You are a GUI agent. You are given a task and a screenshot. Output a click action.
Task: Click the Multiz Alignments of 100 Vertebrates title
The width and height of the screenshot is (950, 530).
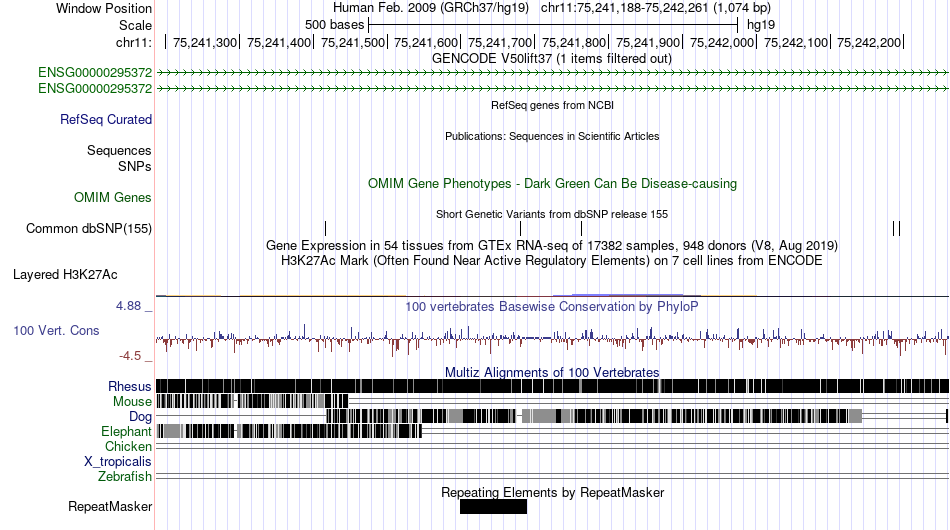point(552,373)
